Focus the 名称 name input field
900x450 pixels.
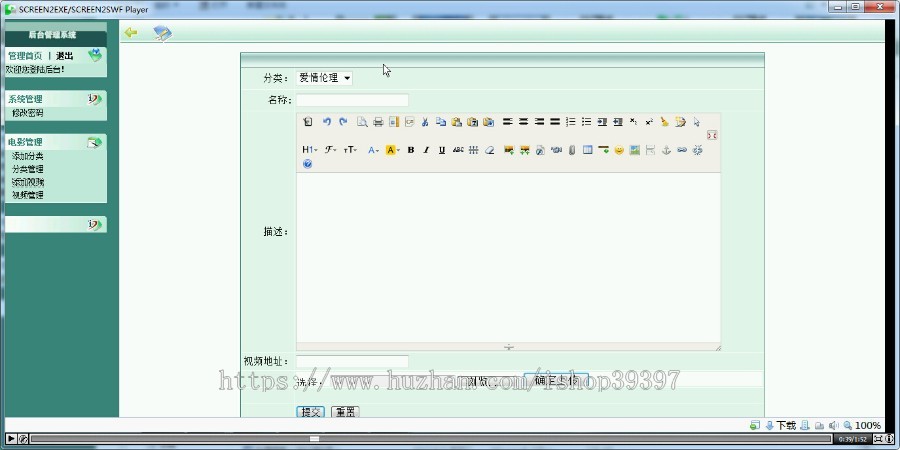click(352, 100)
